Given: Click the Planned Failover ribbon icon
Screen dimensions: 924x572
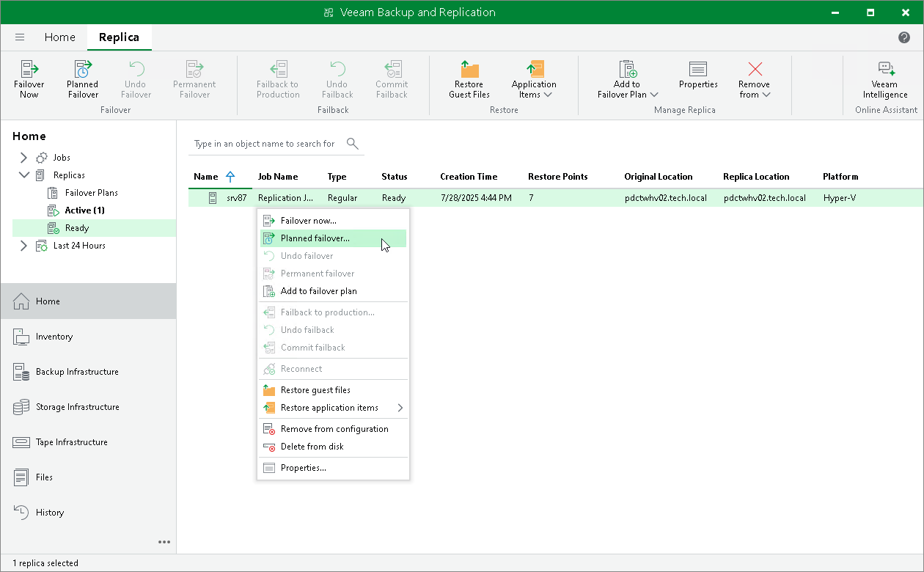Looking at the screenshot, I should pyautogui.click(x=83, y=79).
